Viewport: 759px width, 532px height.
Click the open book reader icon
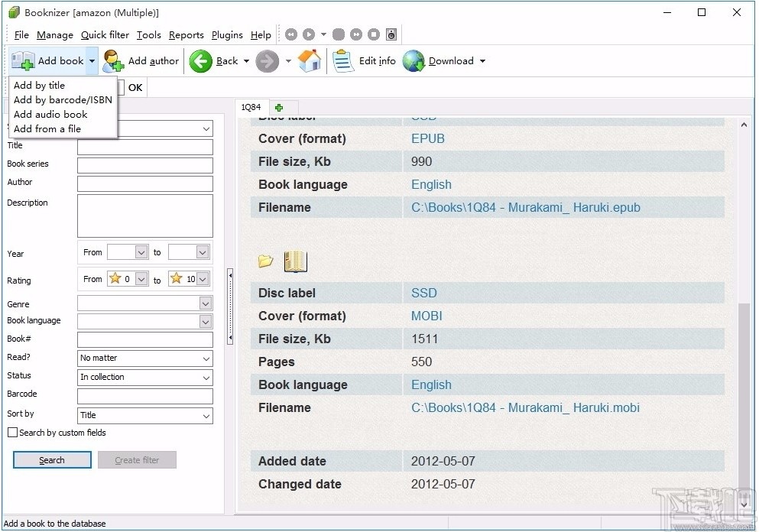[295, 261]
